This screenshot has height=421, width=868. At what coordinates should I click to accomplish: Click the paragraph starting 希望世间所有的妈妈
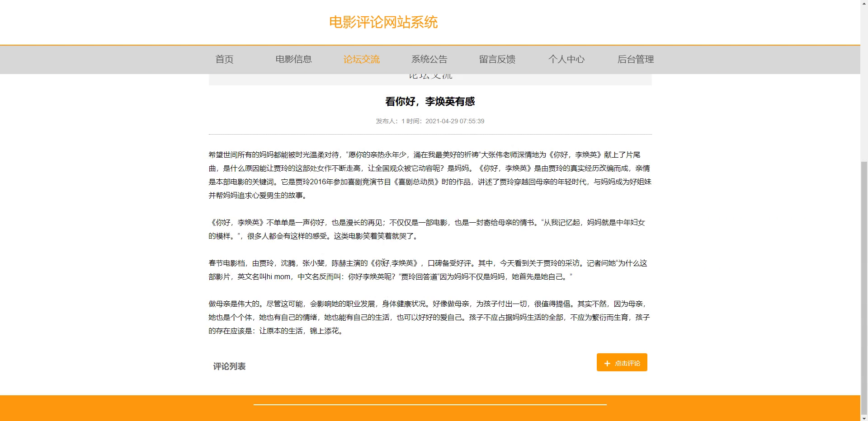[x=430, y=175]
